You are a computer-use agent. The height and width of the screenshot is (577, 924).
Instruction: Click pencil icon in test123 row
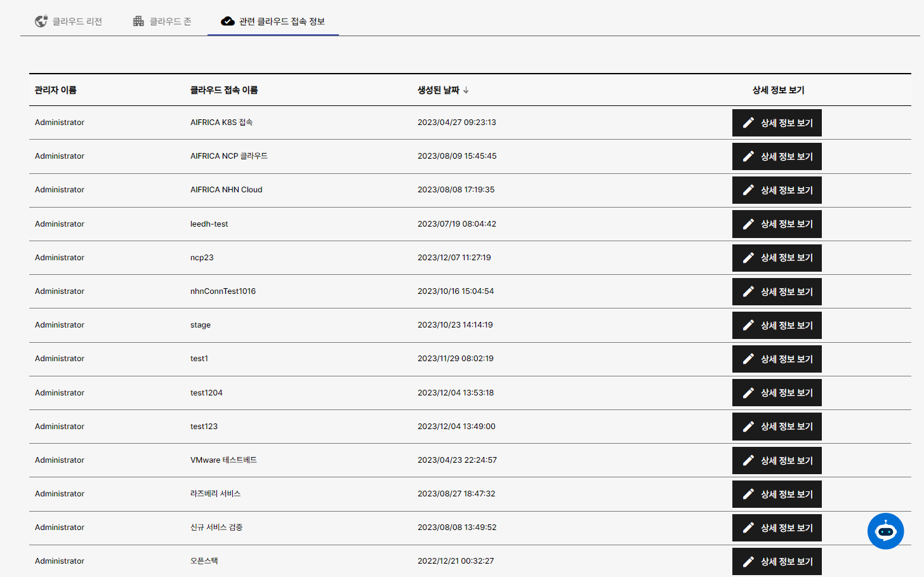pos(748,427)
